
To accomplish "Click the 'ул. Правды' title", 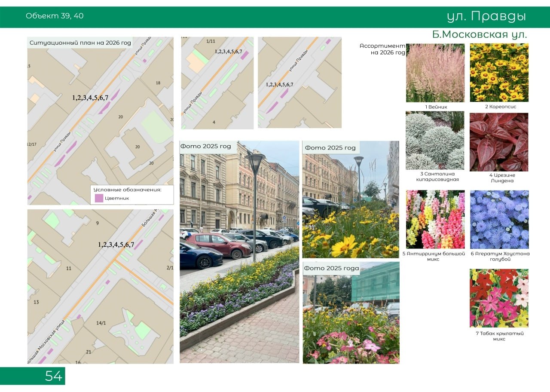I will [486, 17].
